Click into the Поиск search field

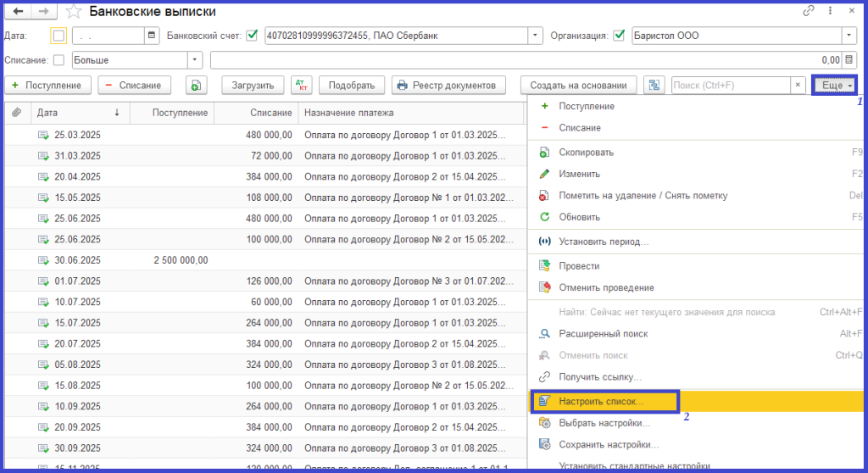tap(729, 86)
